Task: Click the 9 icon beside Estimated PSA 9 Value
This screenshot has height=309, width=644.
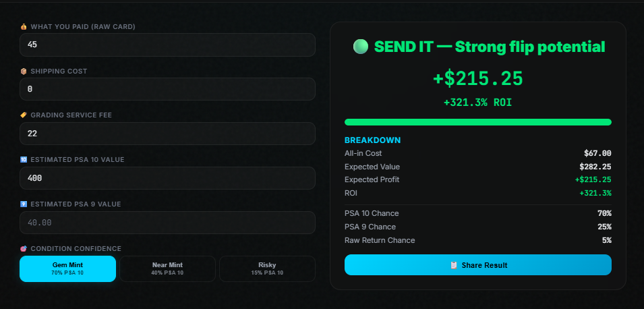Action: [x=24, y=204]
